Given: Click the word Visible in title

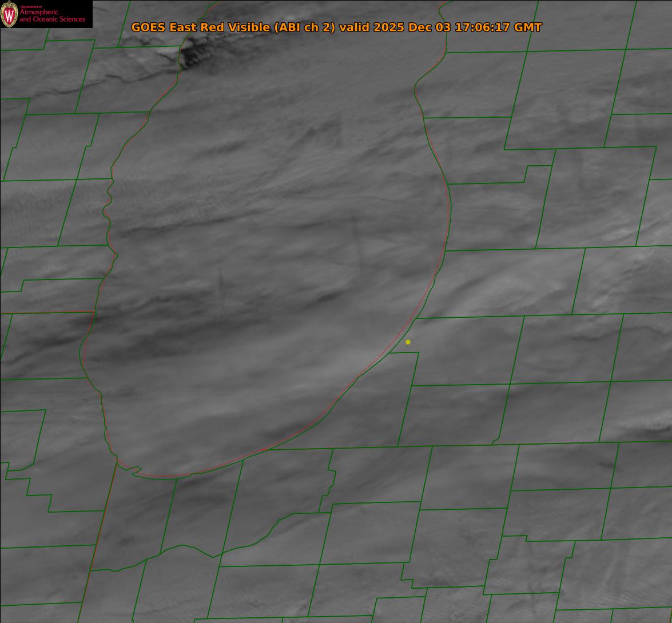Looking at the screenshot, I should point(248,27).
